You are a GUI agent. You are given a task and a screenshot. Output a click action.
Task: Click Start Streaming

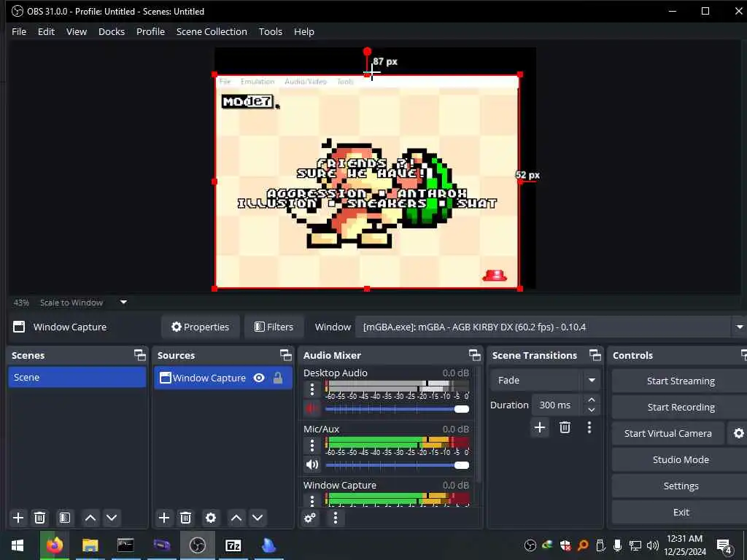681,381
